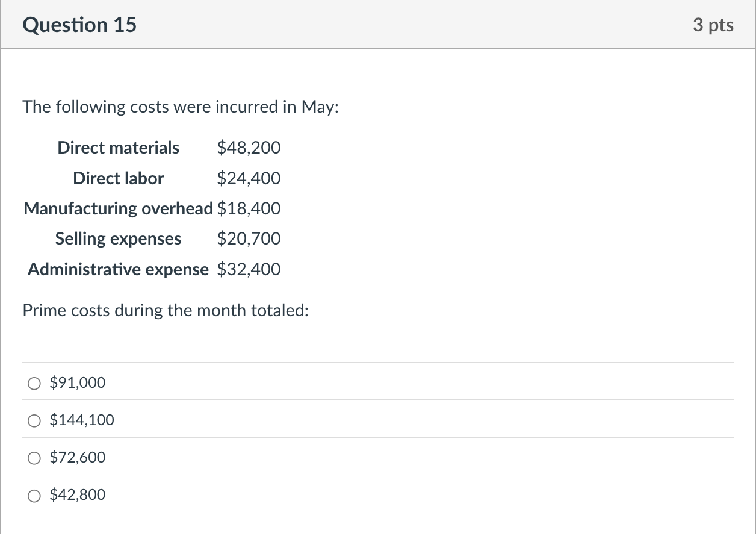
Task: Click the $18,400 value
Action: click(249, 208)
